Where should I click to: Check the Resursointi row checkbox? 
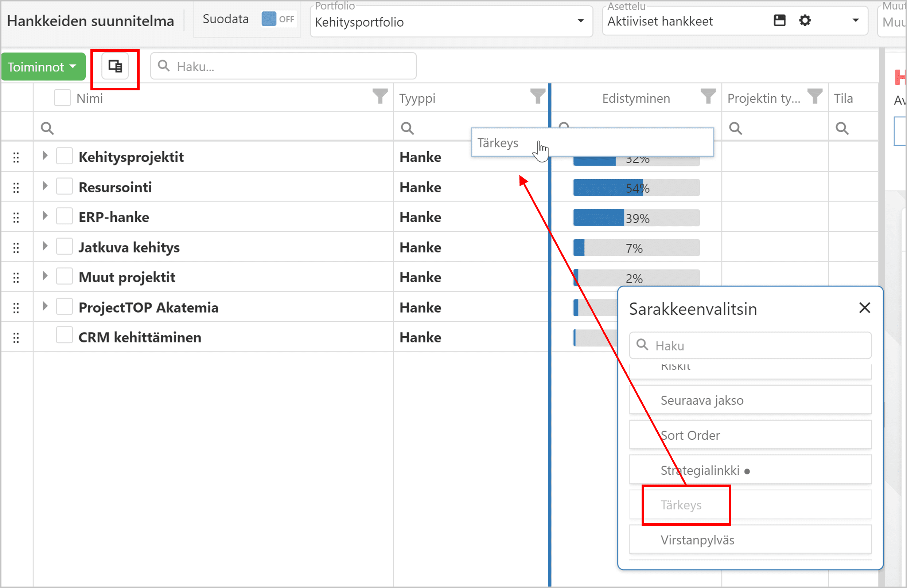(x=65, y=187)
